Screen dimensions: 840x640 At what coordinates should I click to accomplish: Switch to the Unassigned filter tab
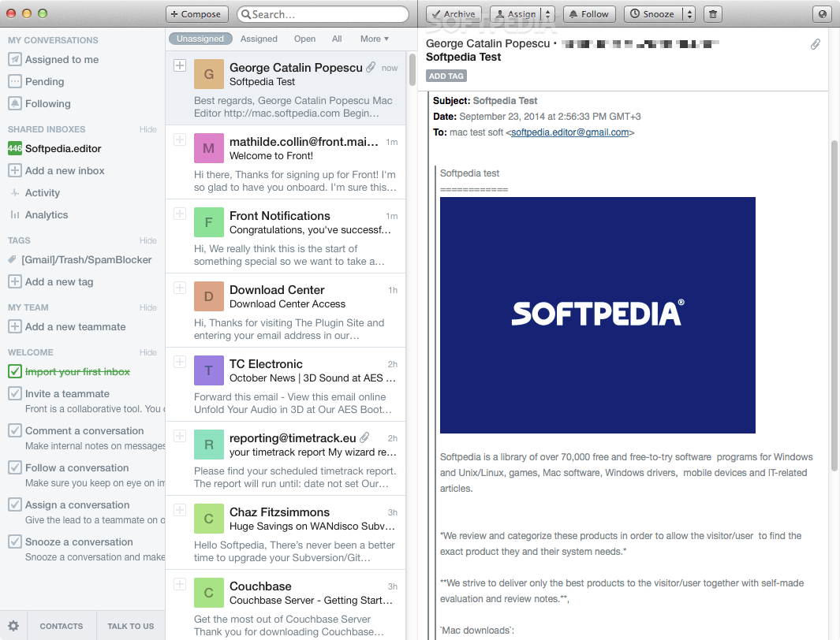(x=200, y=39)
